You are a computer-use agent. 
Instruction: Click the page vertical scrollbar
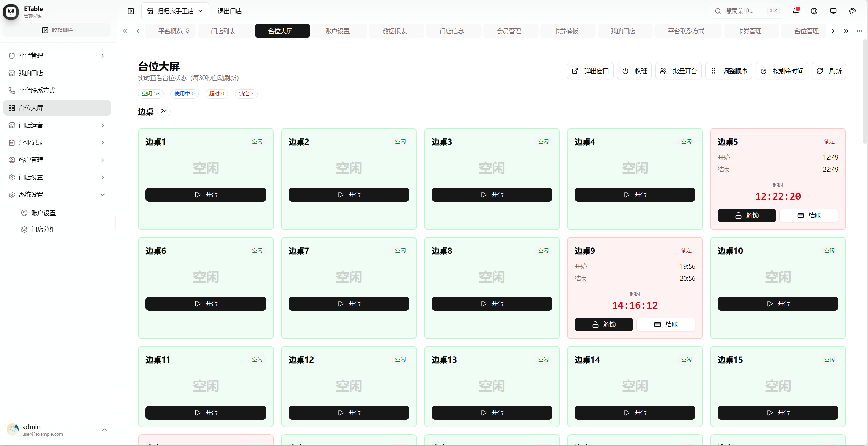[865, 92]
